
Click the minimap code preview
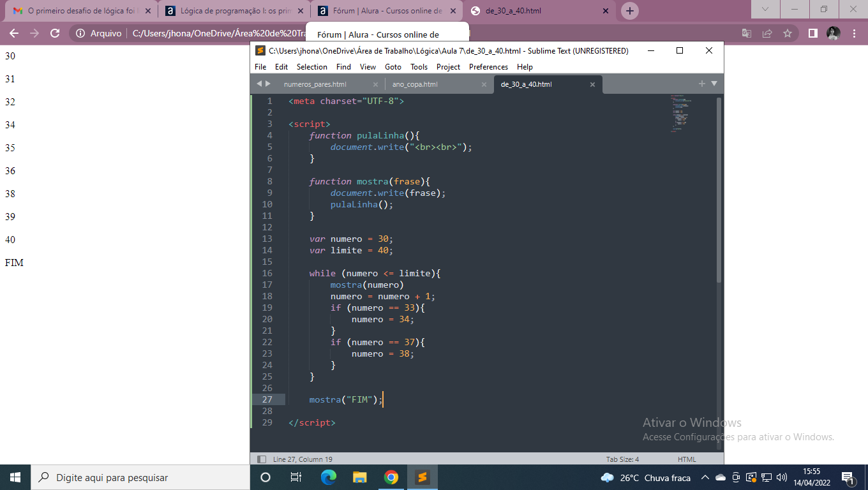(682, 114)
